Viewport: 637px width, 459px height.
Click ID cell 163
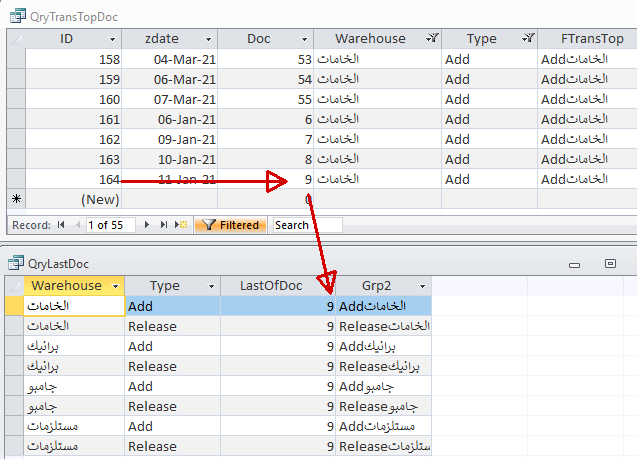click(74, 159)
